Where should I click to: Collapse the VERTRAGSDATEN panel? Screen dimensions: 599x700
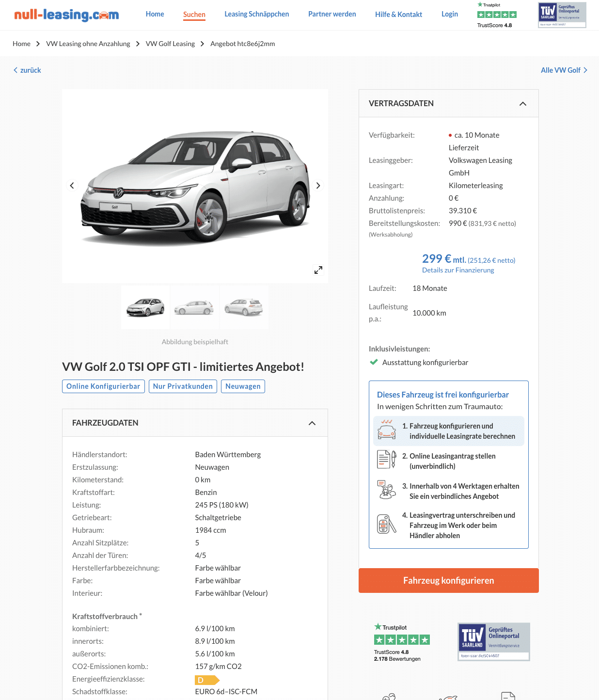coord(522,104)
